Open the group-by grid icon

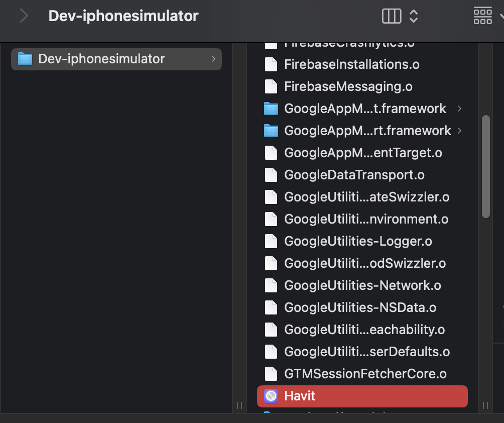(482, 16)
